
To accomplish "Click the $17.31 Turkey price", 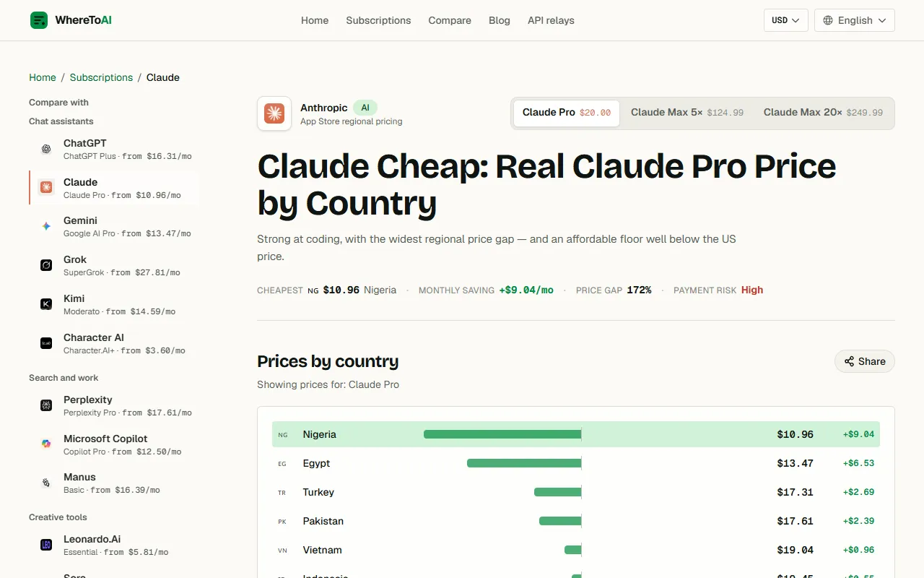I will pyautogui.click(x=796, y=492).
